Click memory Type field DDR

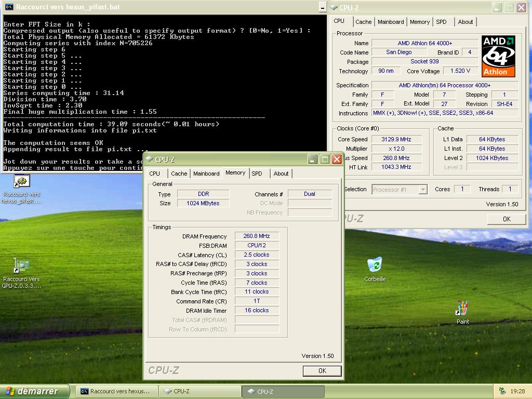coord(203,194)
